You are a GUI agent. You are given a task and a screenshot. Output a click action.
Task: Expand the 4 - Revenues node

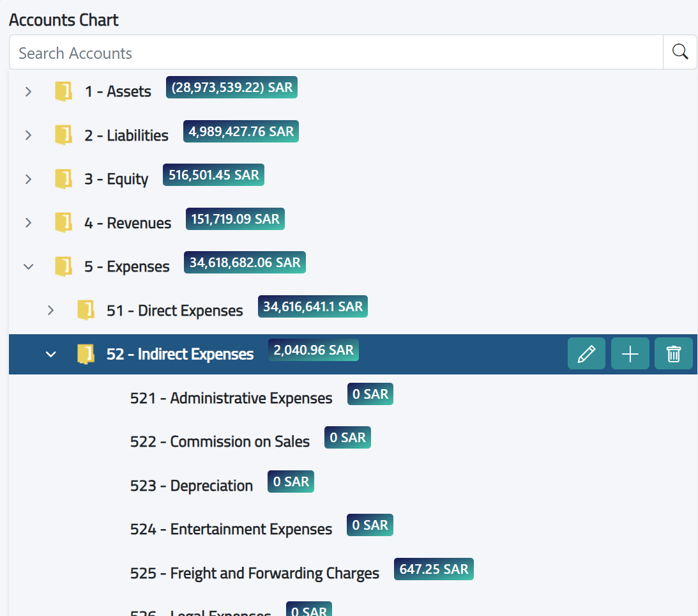point(28,222)
